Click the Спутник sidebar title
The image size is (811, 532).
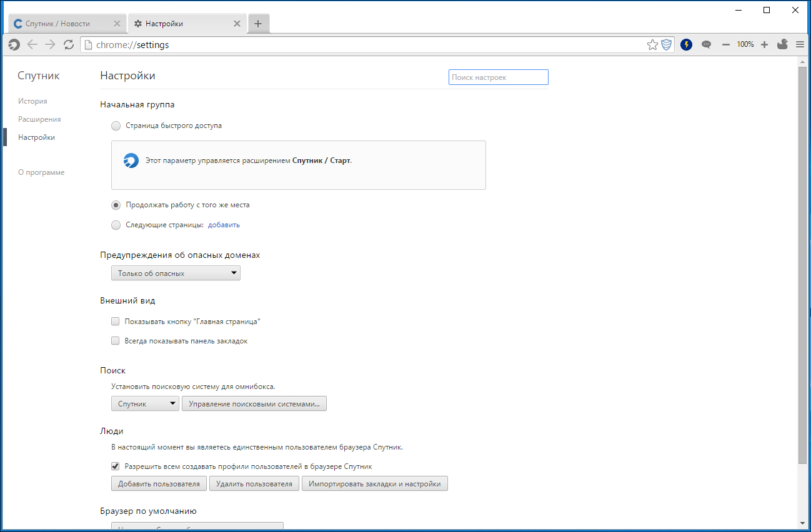tap(39, 76)
